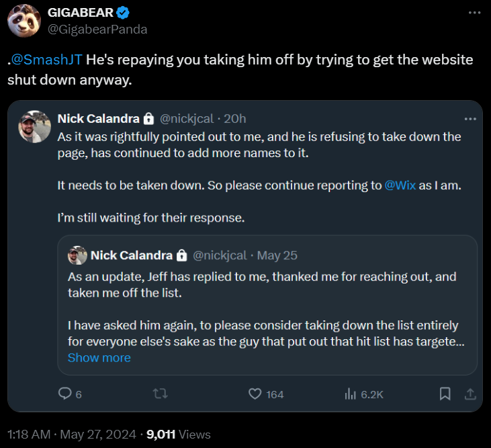Bookmark the quoted tweet
The width and height of the screenshot is (491, 448).
pyautogui.click(x=445, y=394)
